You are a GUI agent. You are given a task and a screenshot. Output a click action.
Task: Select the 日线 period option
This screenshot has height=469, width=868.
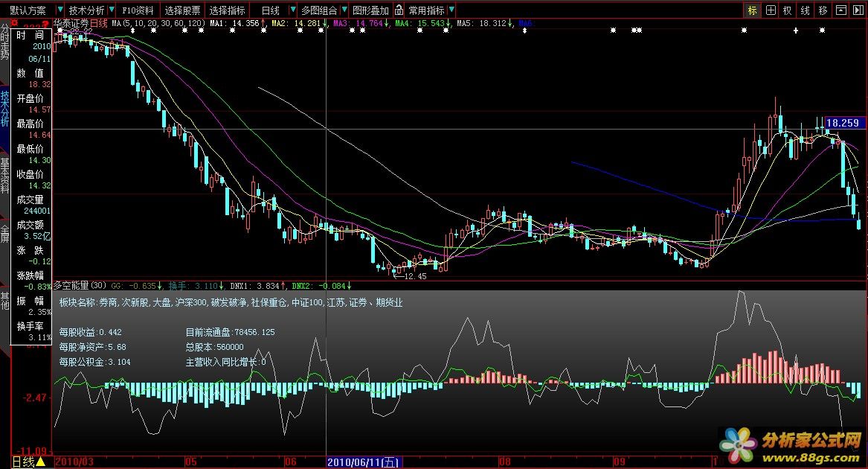pyautogui.click(x=270, y=10)
